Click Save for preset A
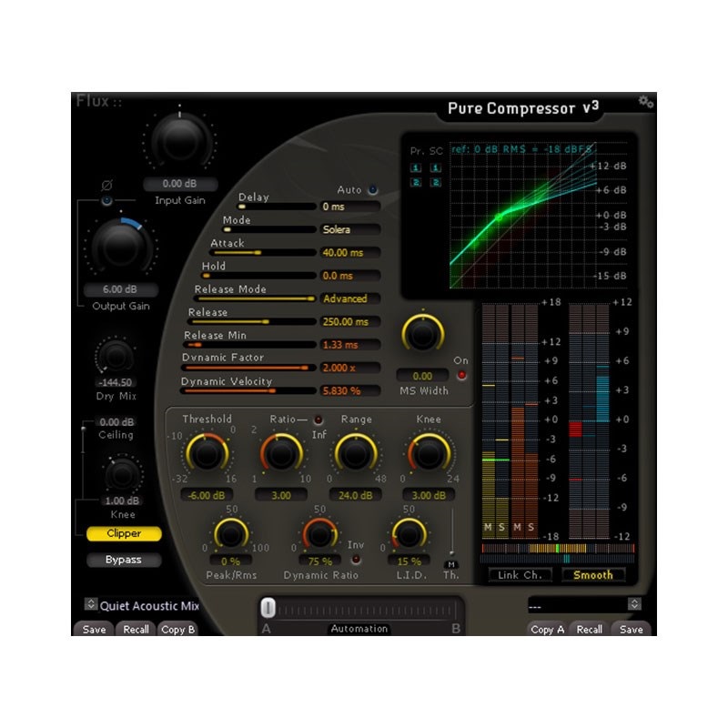Image resolution: width=728 pixels, height=728 pixels. click(95, 629)
